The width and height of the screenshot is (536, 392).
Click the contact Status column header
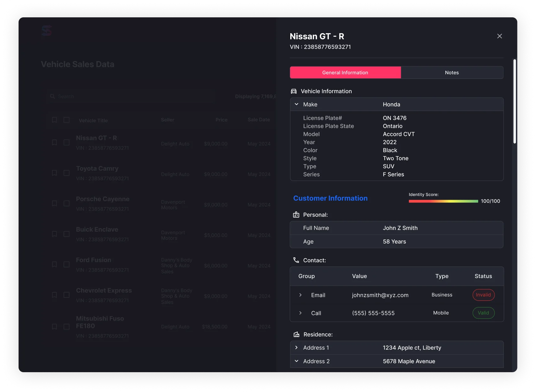coord(483,276)
